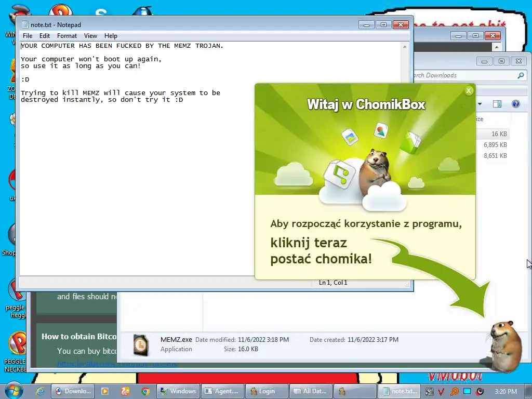Open the File menu in Notepad
Viewport: 532px width, 399px height.
pyautogui.click(x=28, y=36)
